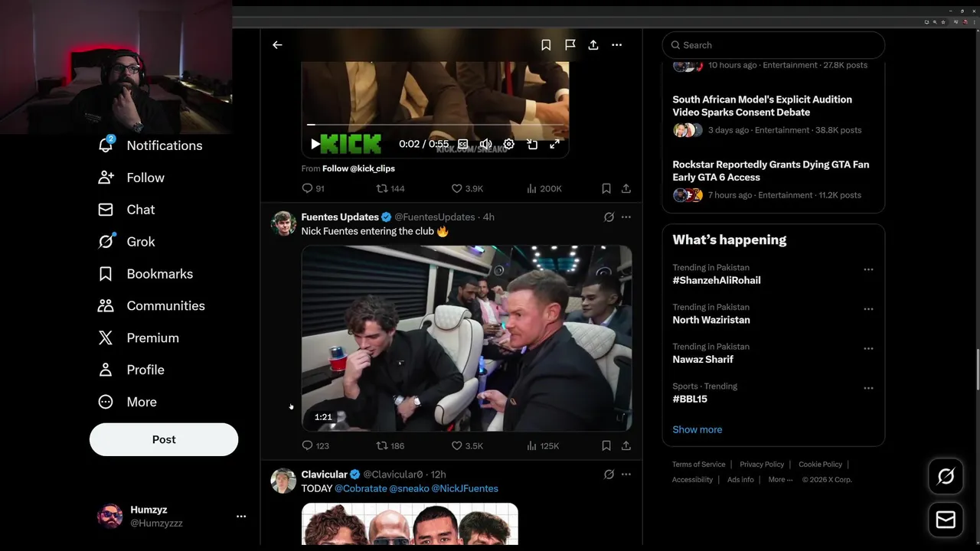Image resolution: width=980 pixels, height=551 pixels.
Task: Seek on the Kick video progress bar
Action: click(435, 124)
